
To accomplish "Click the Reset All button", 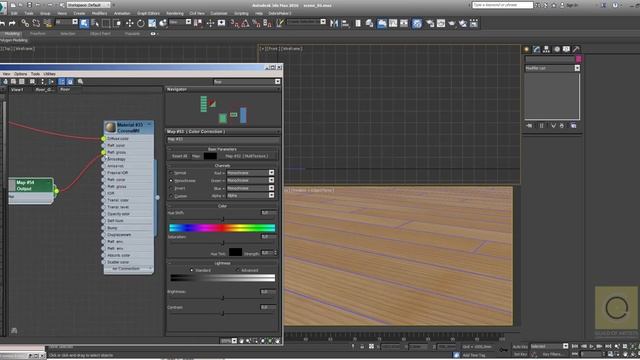I will pyautogui.click(x=180, y=156).
